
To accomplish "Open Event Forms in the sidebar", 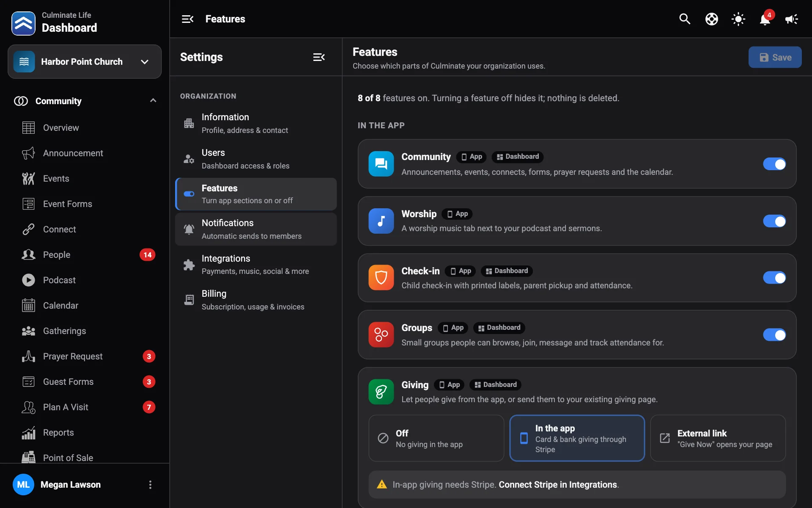I will coord(85,204).
